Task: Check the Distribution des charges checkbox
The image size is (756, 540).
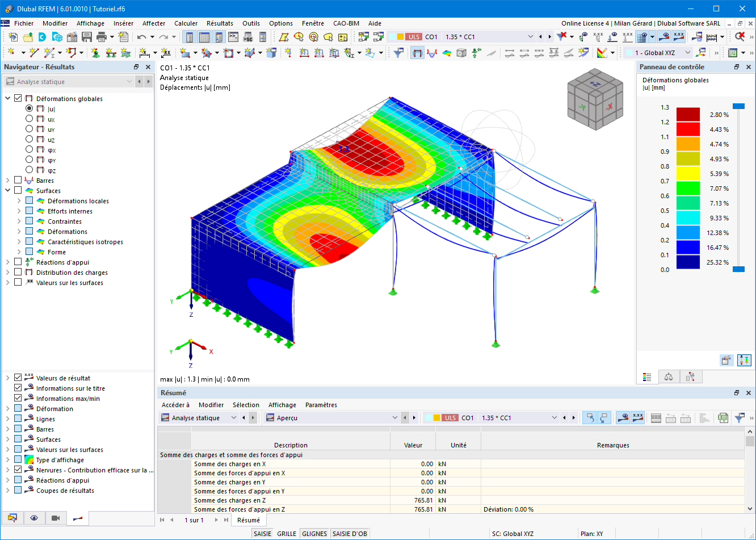Action: click(18, 272)
